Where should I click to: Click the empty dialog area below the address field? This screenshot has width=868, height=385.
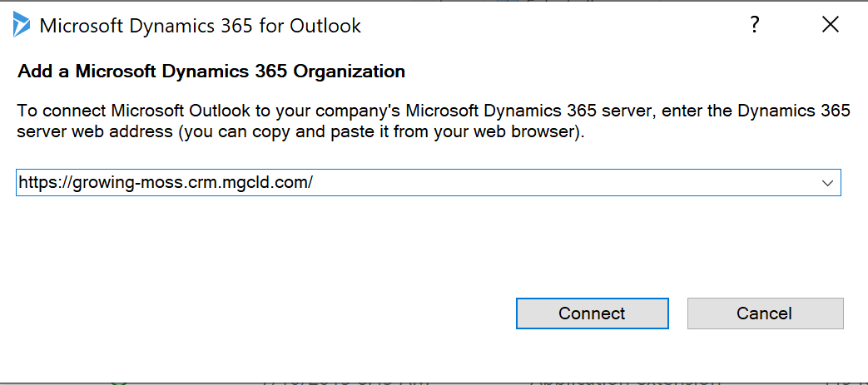coord(416,241)
